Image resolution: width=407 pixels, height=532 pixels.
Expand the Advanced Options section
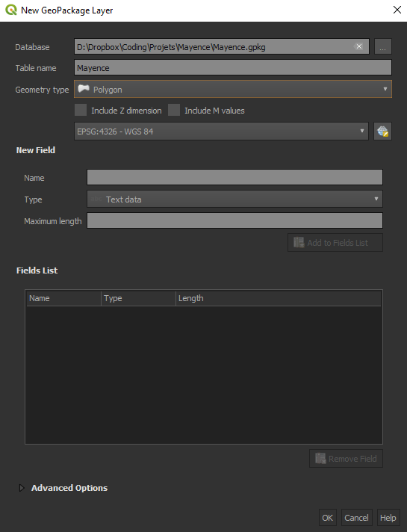[22, 488]
